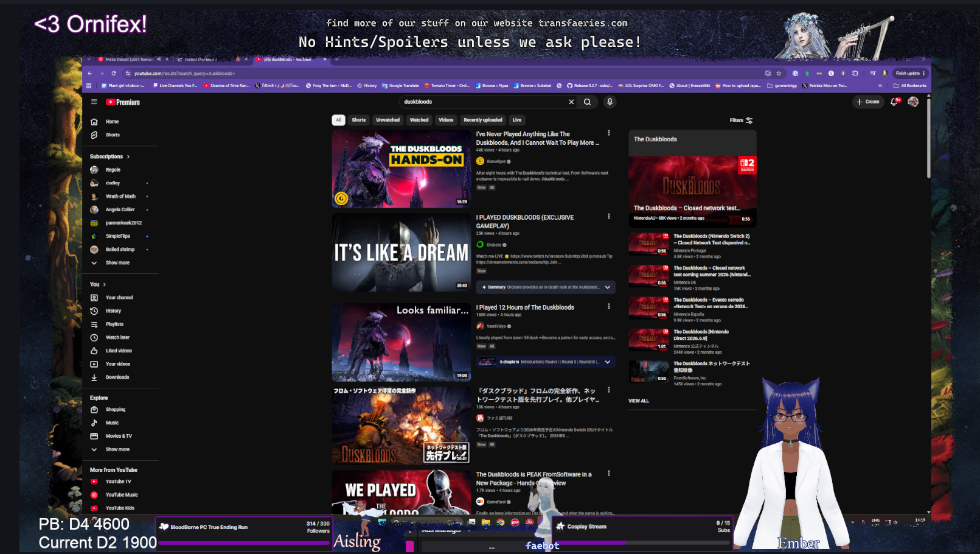Select the Shorts filter chip
This screenshot has width=980, height=554.
point(359,120)
